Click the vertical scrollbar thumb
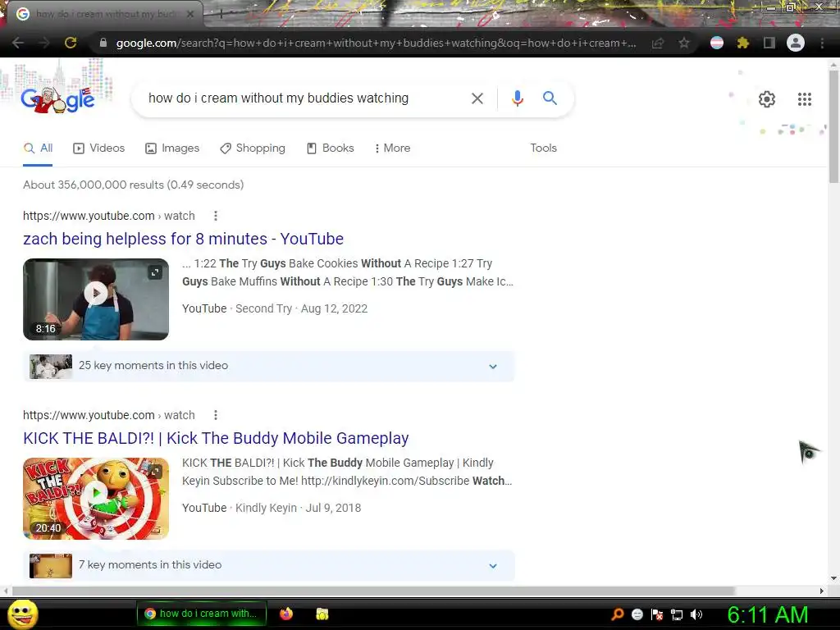This screenshot has width=840, height=630. tap(833, 126)
